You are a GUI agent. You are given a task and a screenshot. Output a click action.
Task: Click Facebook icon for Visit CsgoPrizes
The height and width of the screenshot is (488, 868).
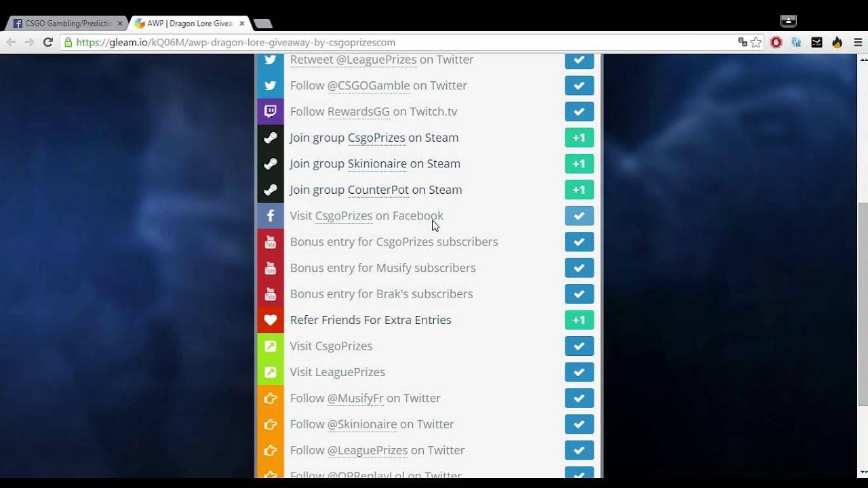coord(270,216)
